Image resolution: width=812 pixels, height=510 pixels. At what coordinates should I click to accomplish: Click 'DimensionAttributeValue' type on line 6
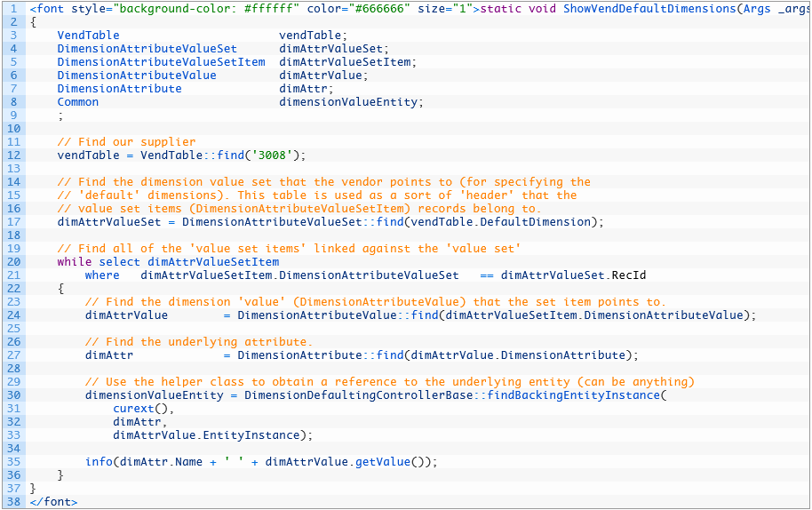pos(137,75)
